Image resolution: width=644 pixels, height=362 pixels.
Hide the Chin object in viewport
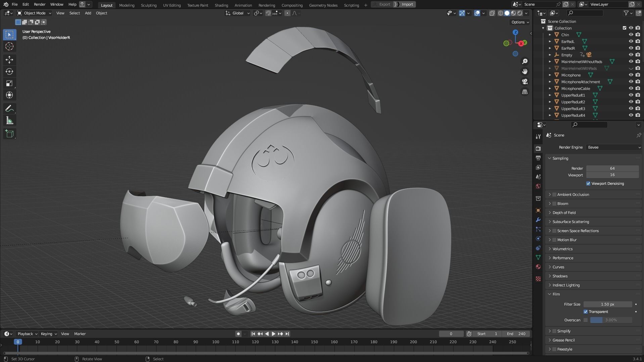(x=631, y=35)
